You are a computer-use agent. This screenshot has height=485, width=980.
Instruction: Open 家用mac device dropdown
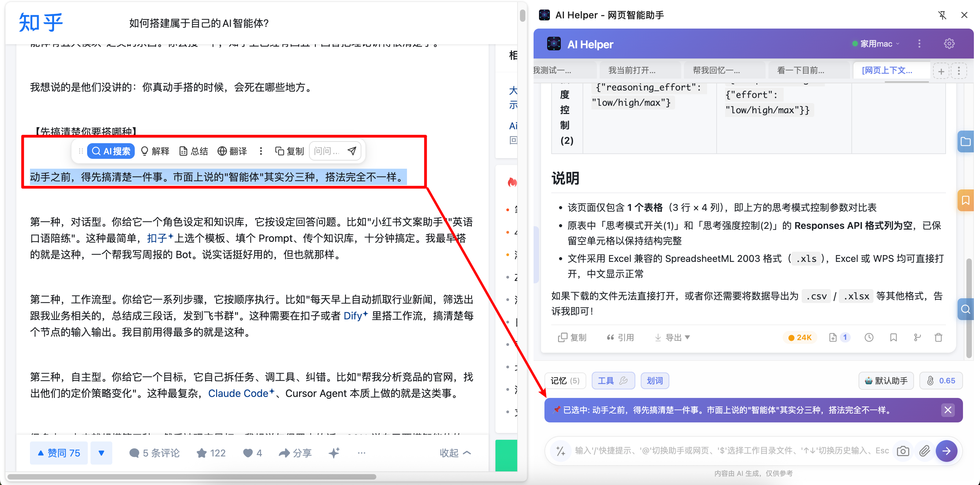(876, 44)
